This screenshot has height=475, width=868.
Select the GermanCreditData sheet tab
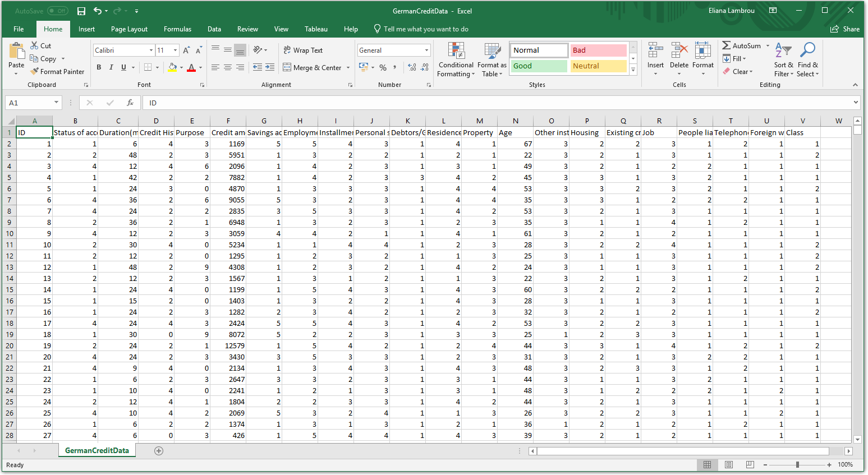click(x=97, y=451)
